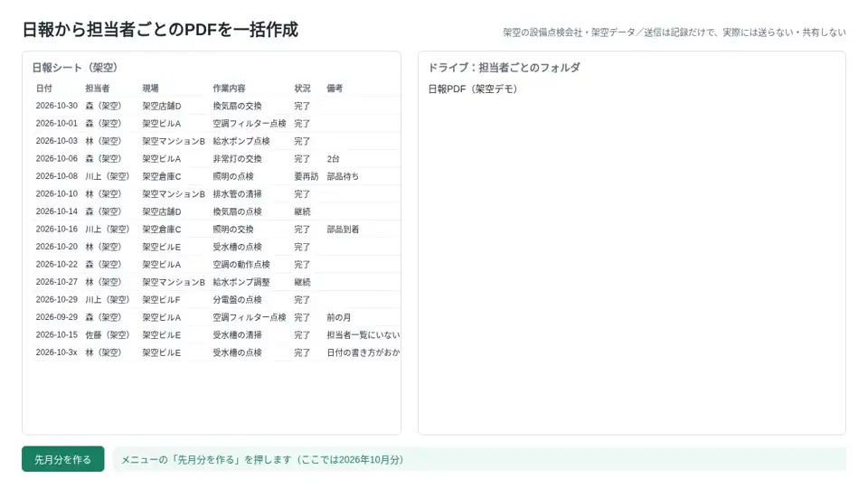Viewport: 868px width, 488px height.
Task: Select the date cell 2026-10-01
Action: click(56, 124)
